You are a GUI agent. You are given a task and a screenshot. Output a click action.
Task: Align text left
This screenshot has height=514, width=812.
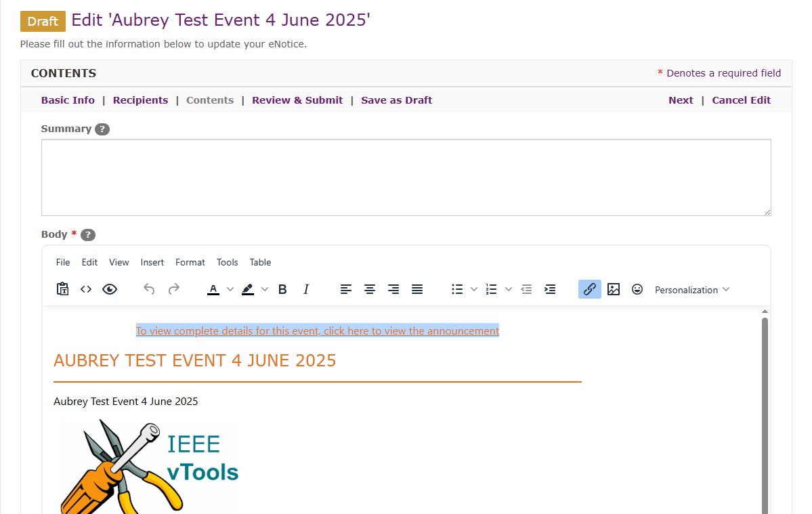(346, 289)
